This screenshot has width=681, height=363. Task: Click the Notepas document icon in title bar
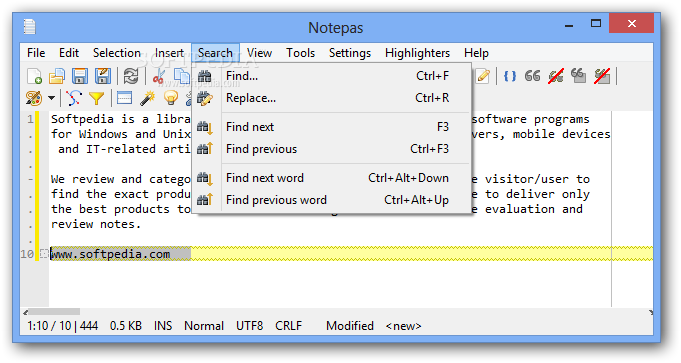[30, 26]
